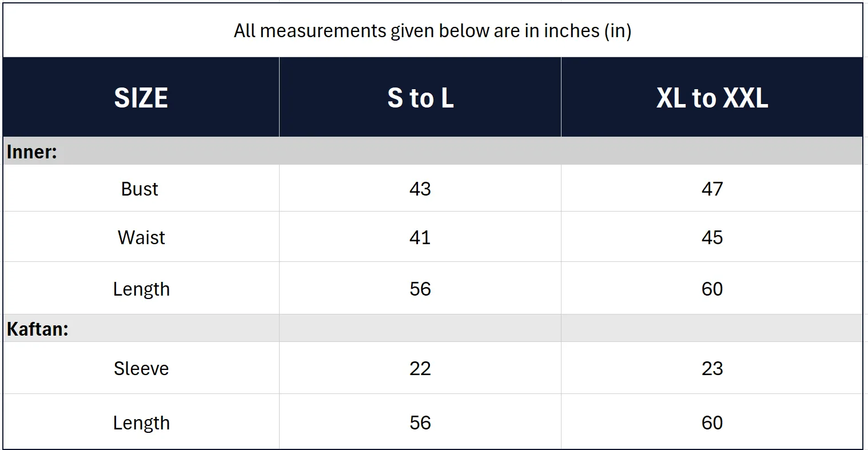The height and width of the screenshot is (450, 868).
Task: Click the Waist value 45
Action: [712, 237]
